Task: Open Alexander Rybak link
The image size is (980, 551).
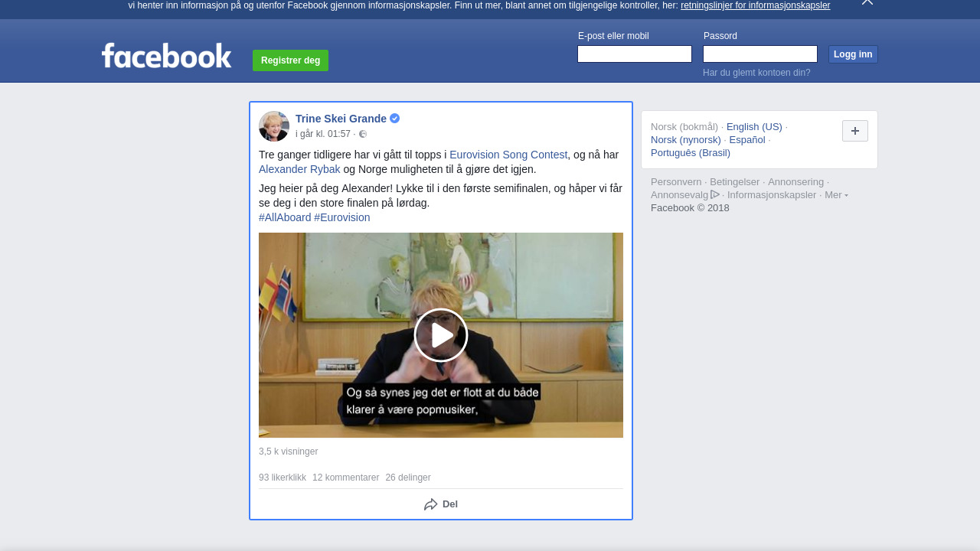Action: point(299,169)
